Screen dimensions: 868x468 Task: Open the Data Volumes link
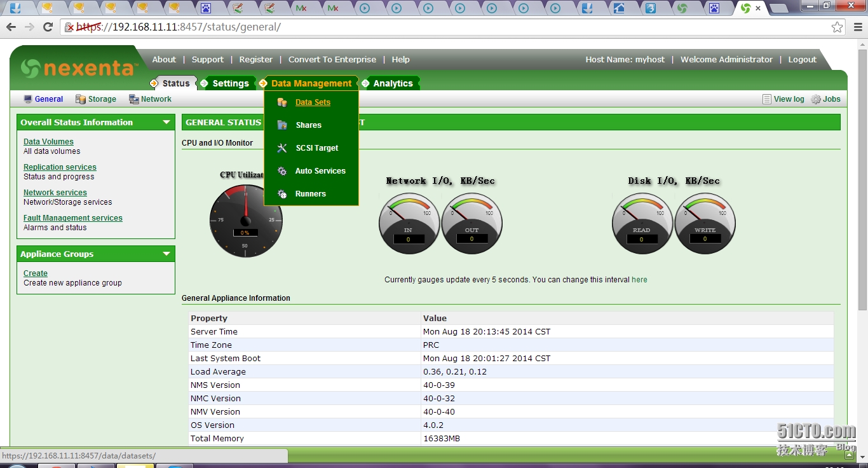(48, 142)
